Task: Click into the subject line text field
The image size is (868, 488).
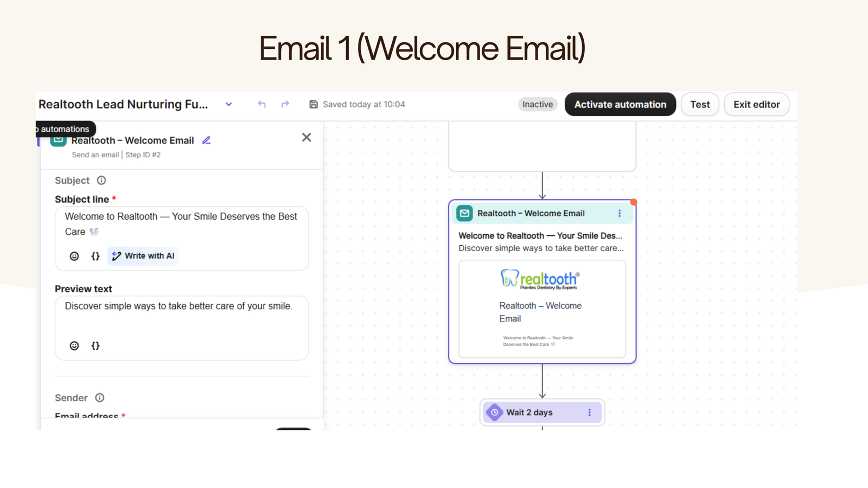Action: click(x=181, y=224)
